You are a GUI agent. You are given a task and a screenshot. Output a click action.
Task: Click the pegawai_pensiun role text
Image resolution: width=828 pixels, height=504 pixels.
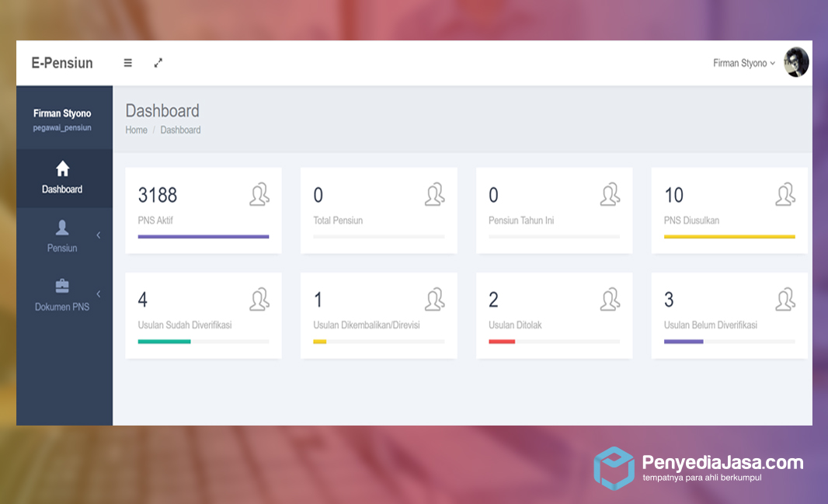tap(62, 127)
